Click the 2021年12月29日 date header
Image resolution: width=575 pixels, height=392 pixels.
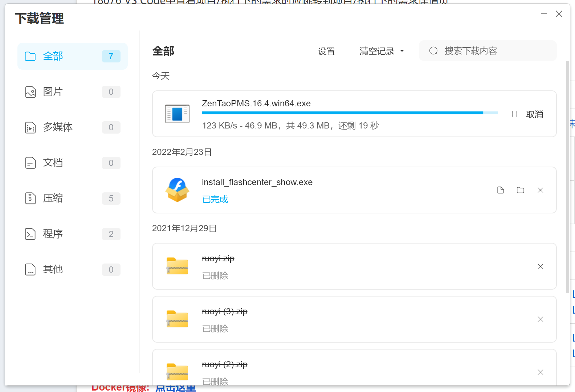[184, 228]
